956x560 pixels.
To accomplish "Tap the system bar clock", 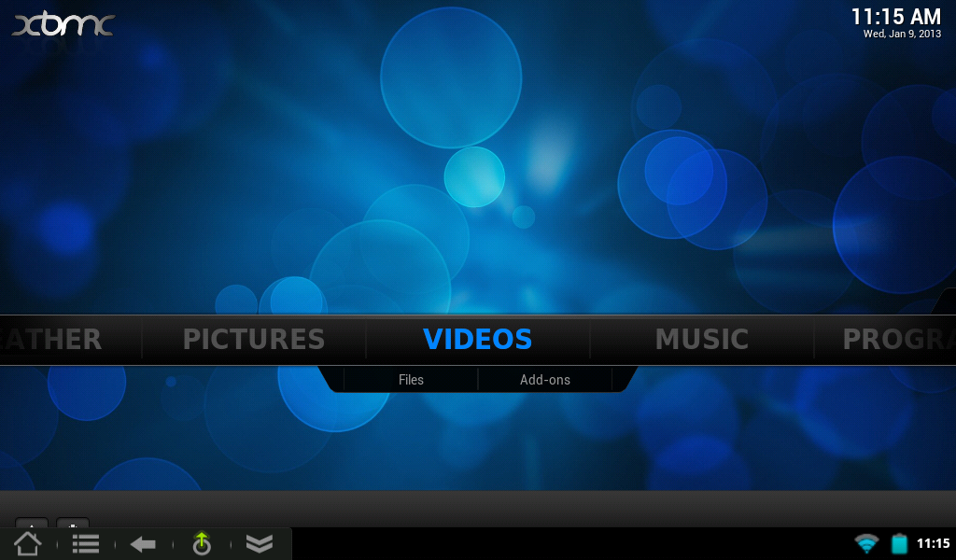I will [x=932, y=543].
